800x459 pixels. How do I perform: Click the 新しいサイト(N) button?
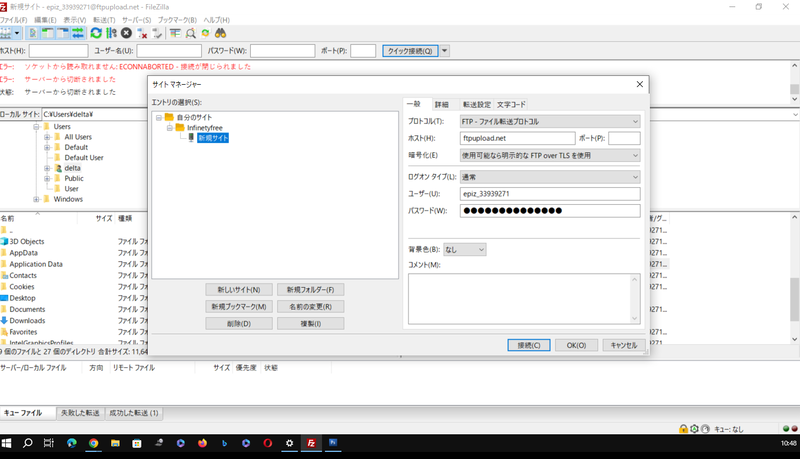click(238, 289)
